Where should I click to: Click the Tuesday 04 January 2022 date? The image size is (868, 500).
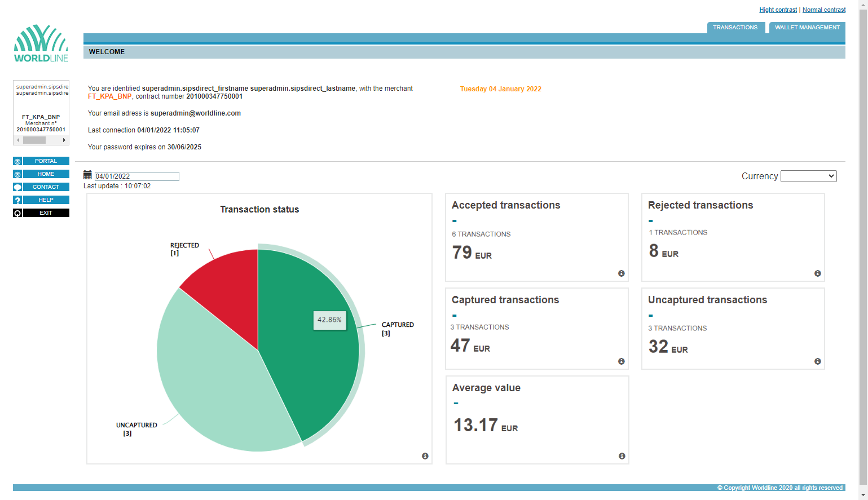click(x=501, y=89)
